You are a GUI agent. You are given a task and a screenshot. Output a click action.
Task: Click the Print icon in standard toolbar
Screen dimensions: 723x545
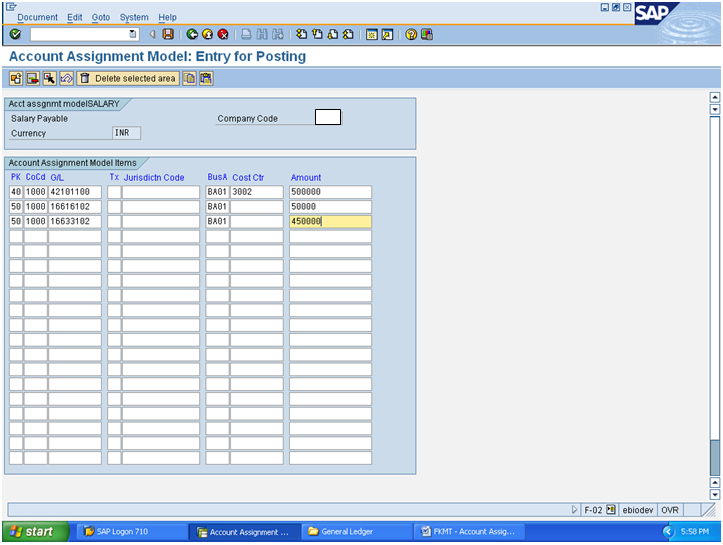point(247,34)
